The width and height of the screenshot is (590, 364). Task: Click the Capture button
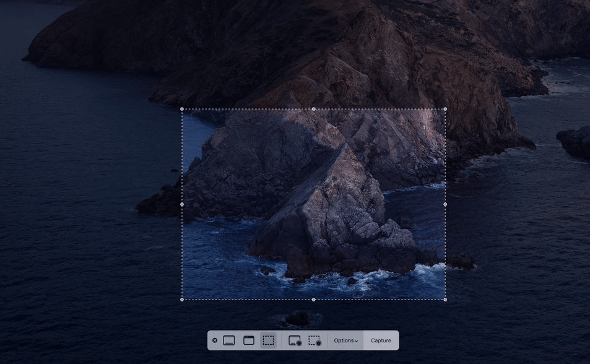(381, 340)
